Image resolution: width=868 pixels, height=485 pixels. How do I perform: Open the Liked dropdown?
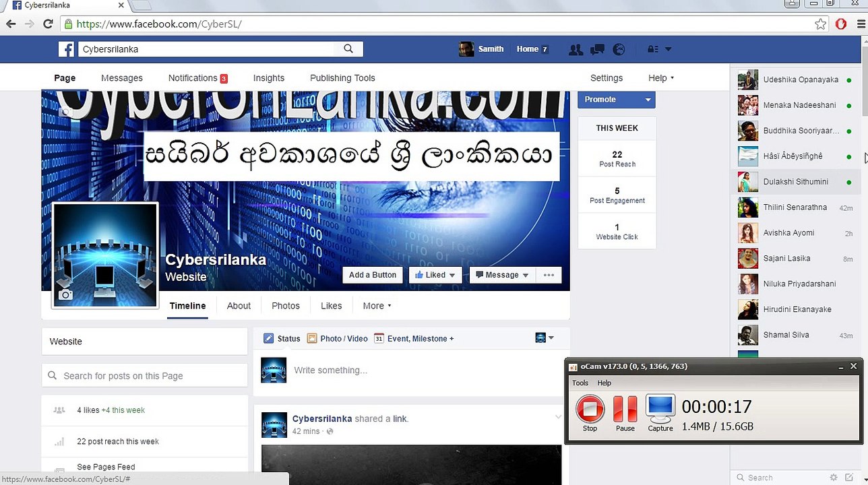pyautogui.click(x=435, y=275)
